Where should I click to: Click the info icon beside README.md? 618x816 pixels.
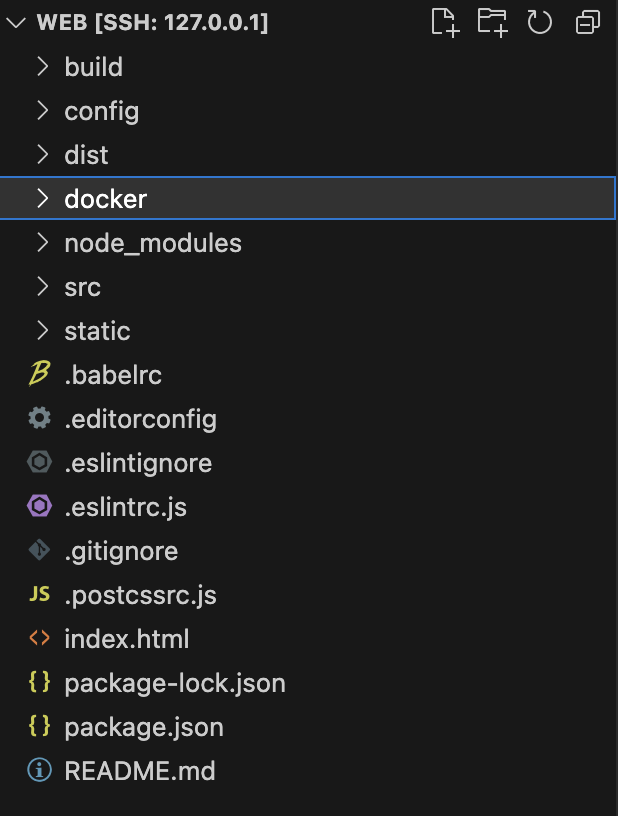[x=39, y=771]
